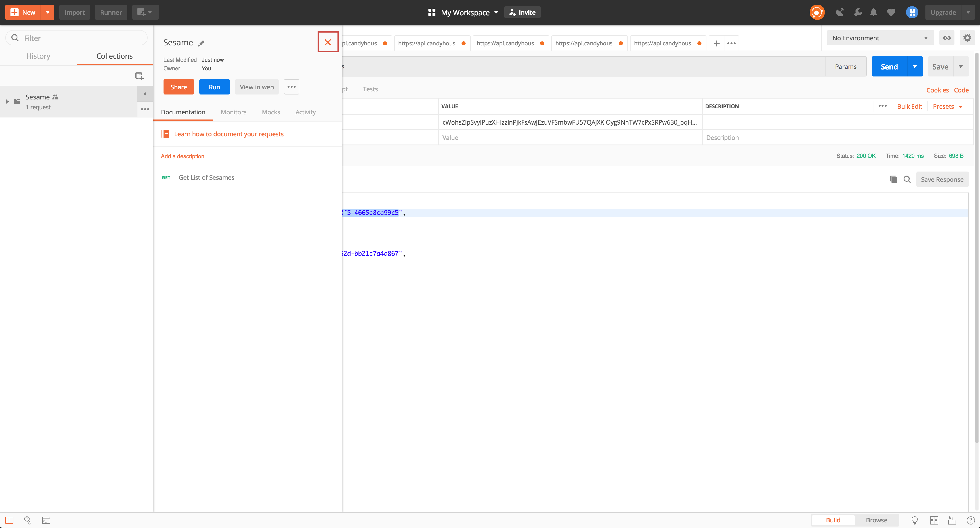This screenshot has width=980, height=528.
Task: Click the Invite button
Action: pos(522,12)
